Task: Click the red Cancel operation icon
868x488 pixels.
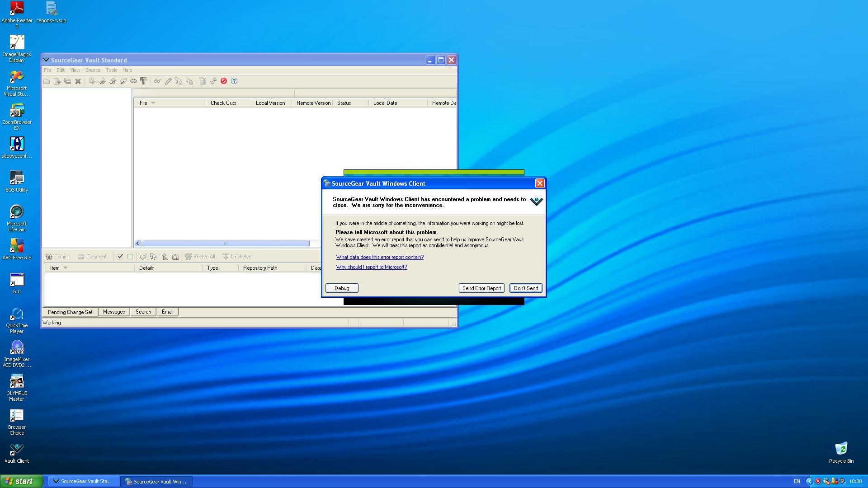Action: point(224,81)
